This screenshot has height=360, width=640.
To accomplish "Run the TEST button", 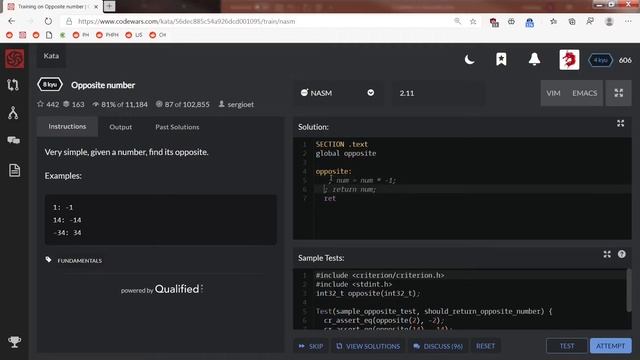I will click(567, 346).
